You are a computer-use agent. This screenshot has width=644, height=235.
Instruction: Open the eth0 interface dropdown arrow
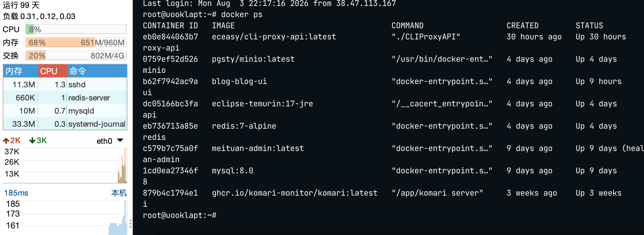point(120,140)
